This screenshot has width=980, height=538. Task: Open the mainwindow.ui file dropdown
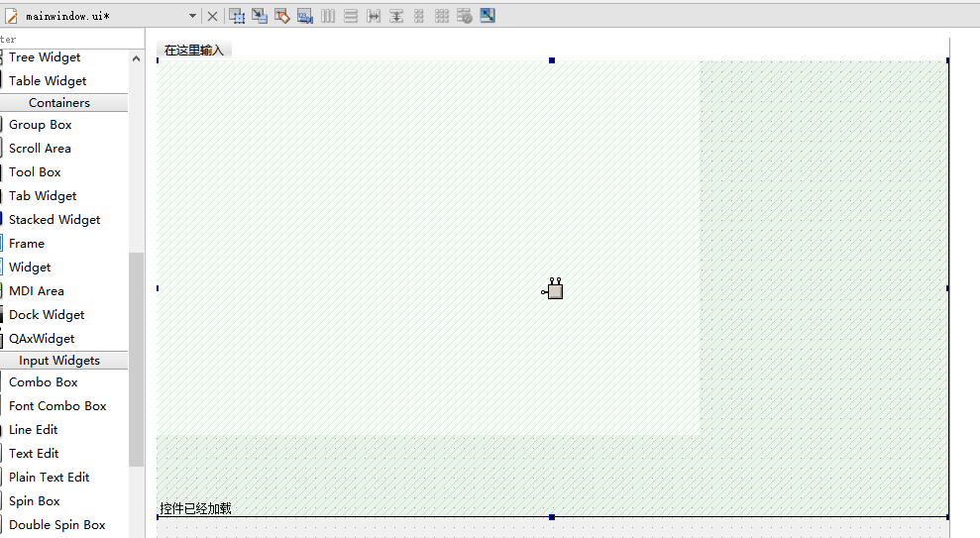[192, 16]
